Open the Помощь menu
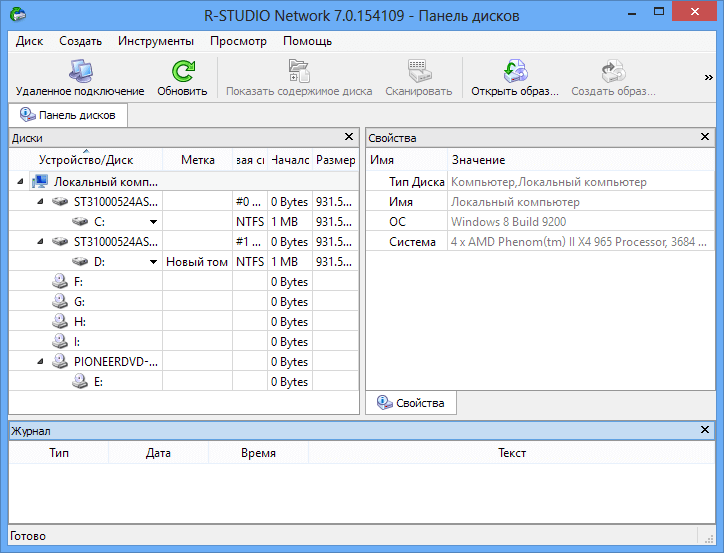This screenshot has height=553, width=724. 308,41
